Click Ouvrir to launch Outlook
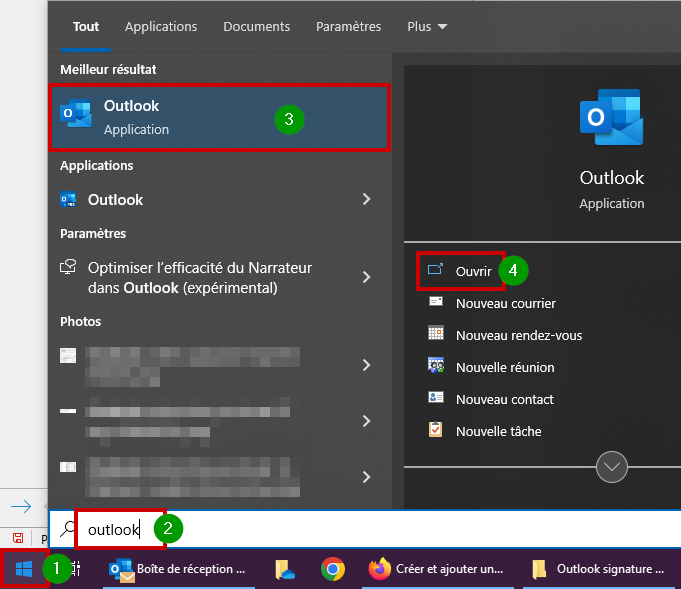Viewport: 681px width, 589px height. pyautogui.click(x=473, y=271)
